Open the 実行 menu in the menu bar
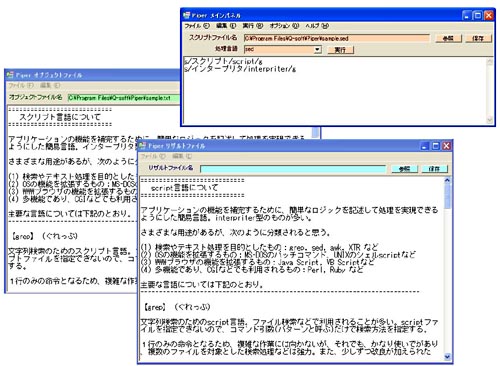This screenshot has height=366, width=500. 252,26
